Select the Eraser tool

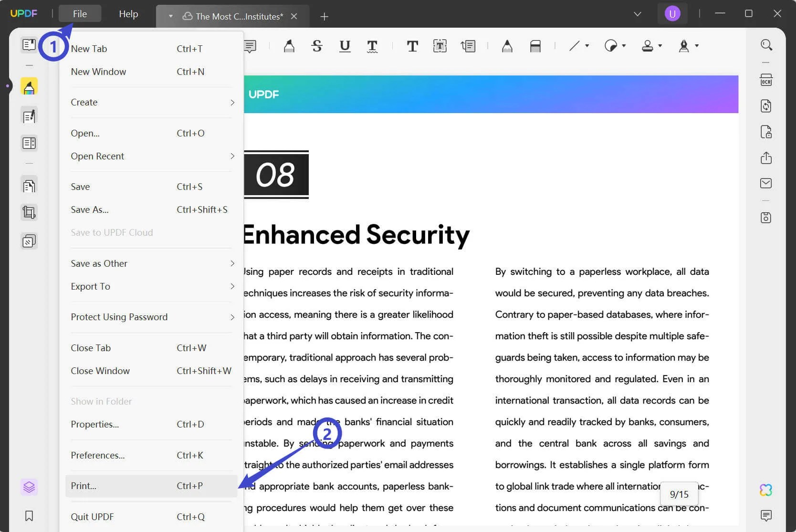pos(535,46)
